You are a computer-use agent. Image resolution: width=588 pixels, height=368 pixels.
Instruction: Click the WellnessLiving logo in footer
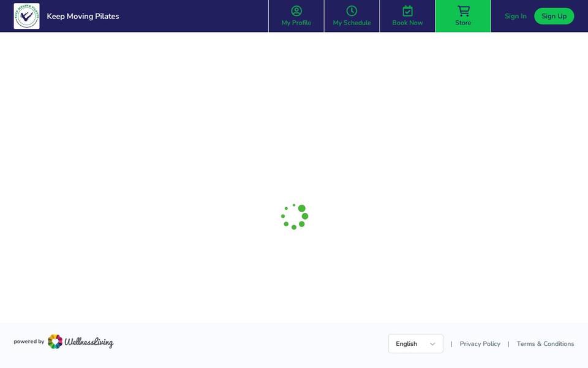point(81,342)
